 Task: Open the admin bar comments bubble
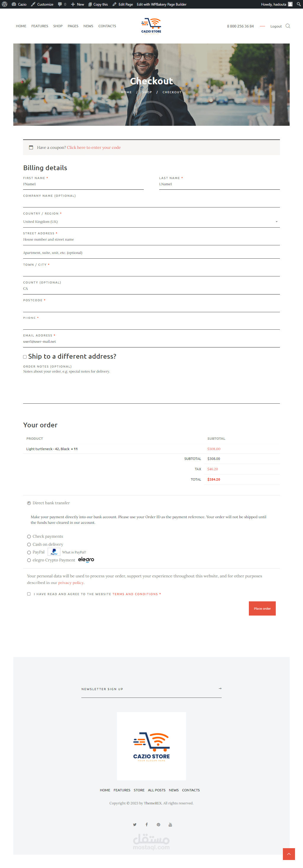[62, 4]
